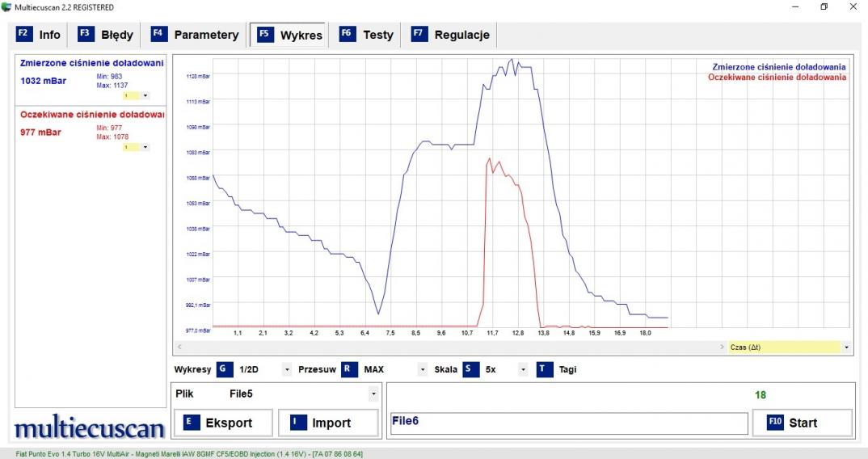868x459 pixels.
Task: Click the multiecuscan logo
Action: pos(90,427)
